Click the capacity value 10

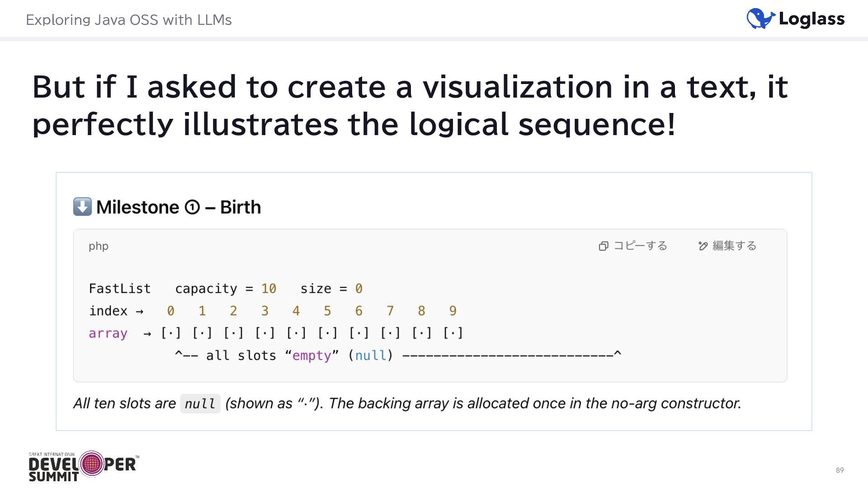click(269, 289)
